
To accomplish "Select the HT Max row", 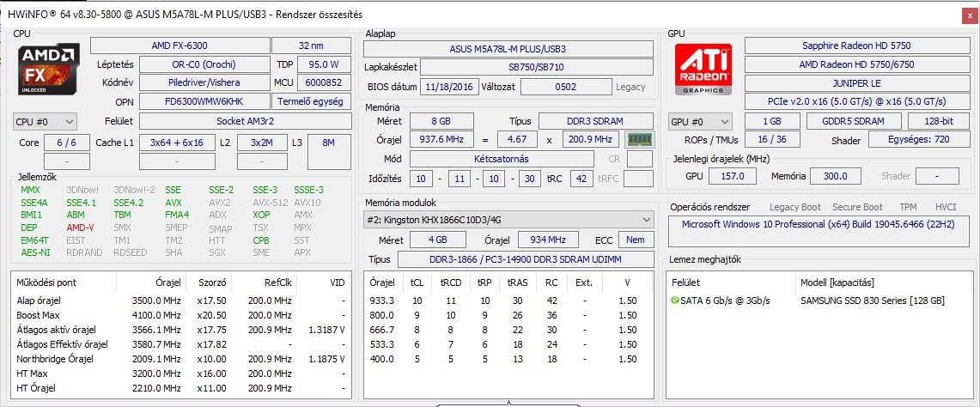I will (180, 374).
